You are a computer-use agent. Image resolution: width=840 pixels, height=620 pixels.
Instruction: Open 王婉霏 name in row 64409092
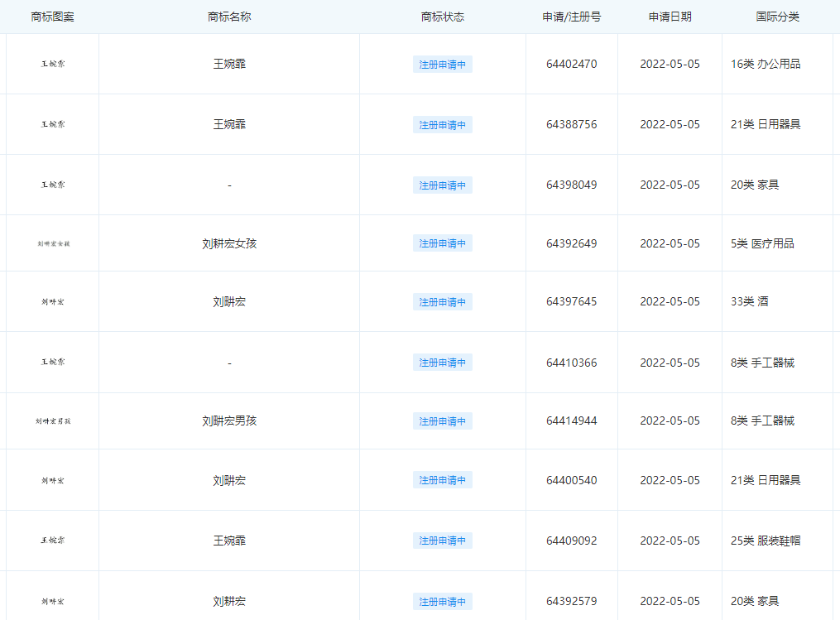229,541
